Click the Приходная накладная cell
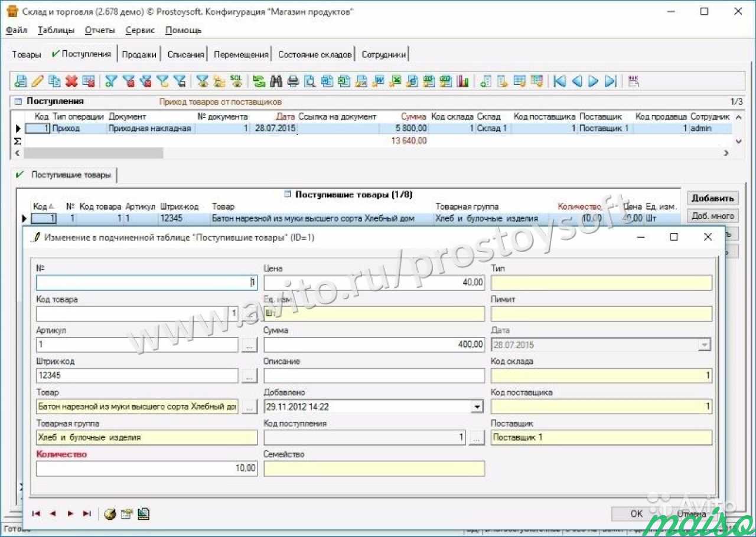Screen dimensions: 756x537 pyautogui.click(x=149, y=128)
